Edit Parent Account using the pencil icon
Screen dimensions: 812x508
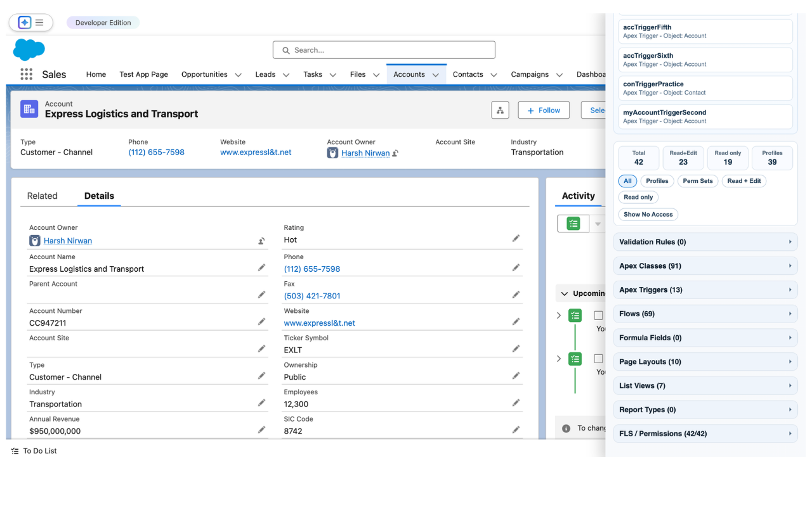pos(261,295)
